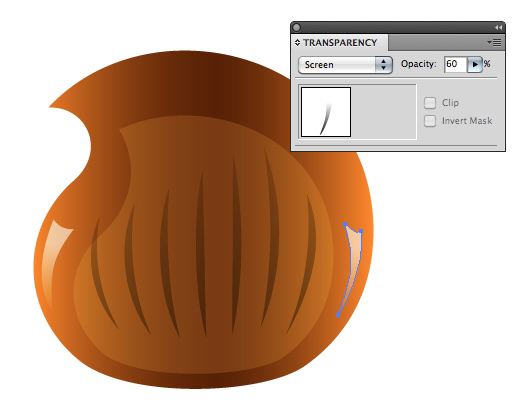Select the object thumbnail in Transparency panel

tap(326, 112)
